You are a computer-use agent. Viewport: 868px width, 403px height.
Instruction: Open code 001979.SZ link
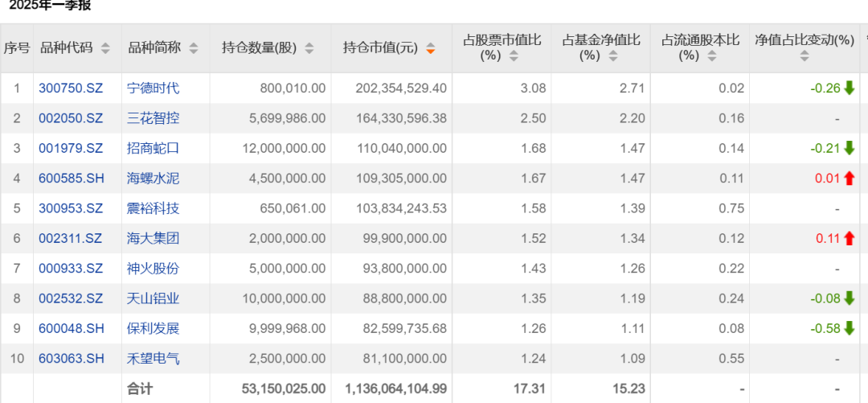[71, 148]
